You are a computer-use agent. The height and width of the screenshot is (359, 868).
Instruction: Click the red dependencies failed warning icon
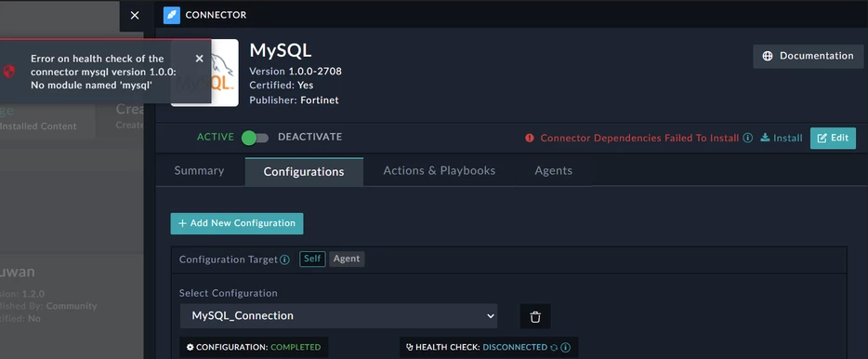(x=530, y=138)
